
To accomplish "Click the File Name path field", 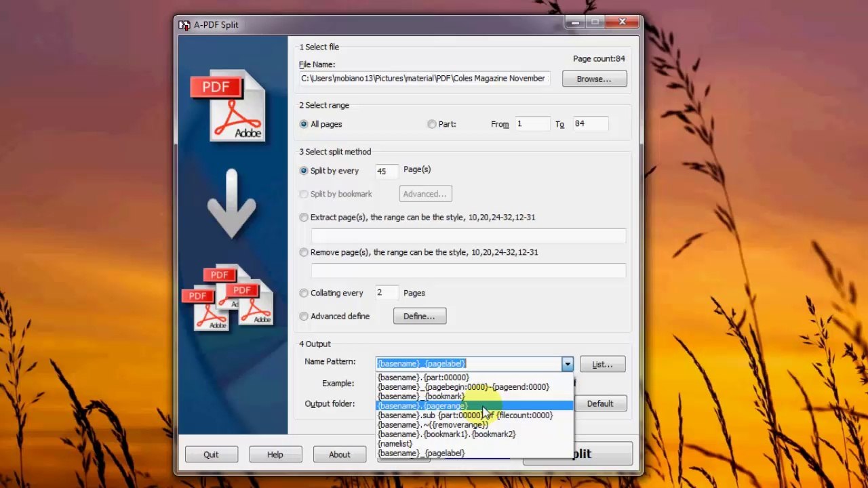I will [x=425, y=79].
